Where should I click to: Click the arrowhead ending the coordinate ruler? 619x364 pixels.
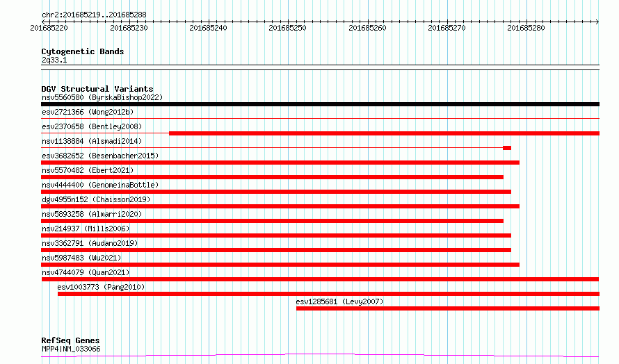pyautogui.click(x=597, y=22)
